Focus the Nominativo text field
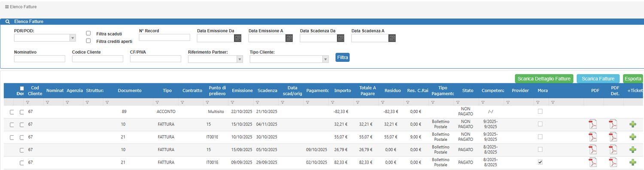The height and width of the screenshot is (170, 644). point(39,59)
